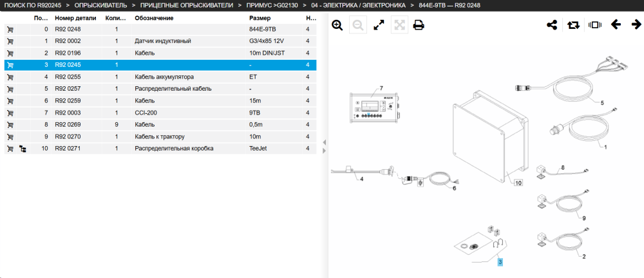The width and height of the screenshot is (644, 278).
Task: Toggle the panel layout icon in toolbar
Action: [594, 25]
